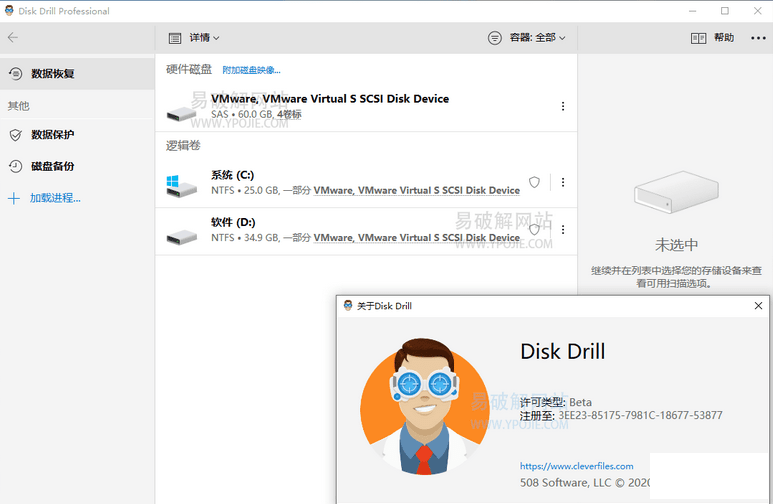Click the 硬件磁盘 section header
The image size is (773, 504).
(x=189, y=70)
